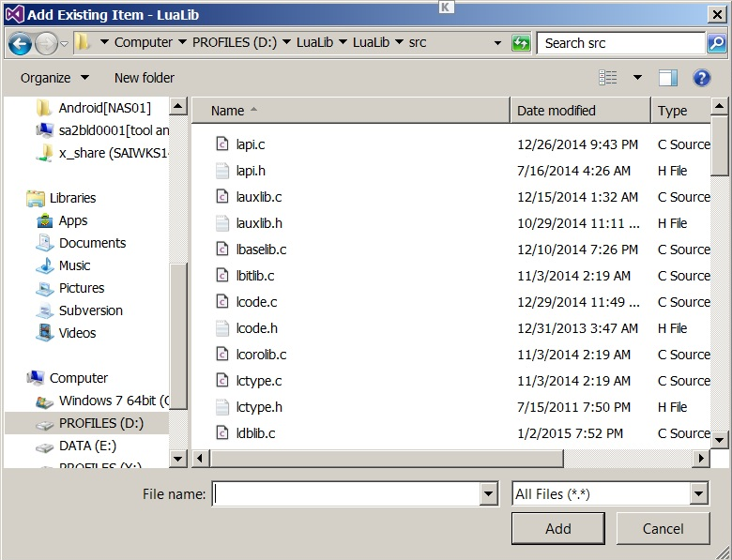Open the PROFILES (D:) breadcrumb dropdown arrow
This screenshot has width=732, height=560.
click(x=286, y=42)
